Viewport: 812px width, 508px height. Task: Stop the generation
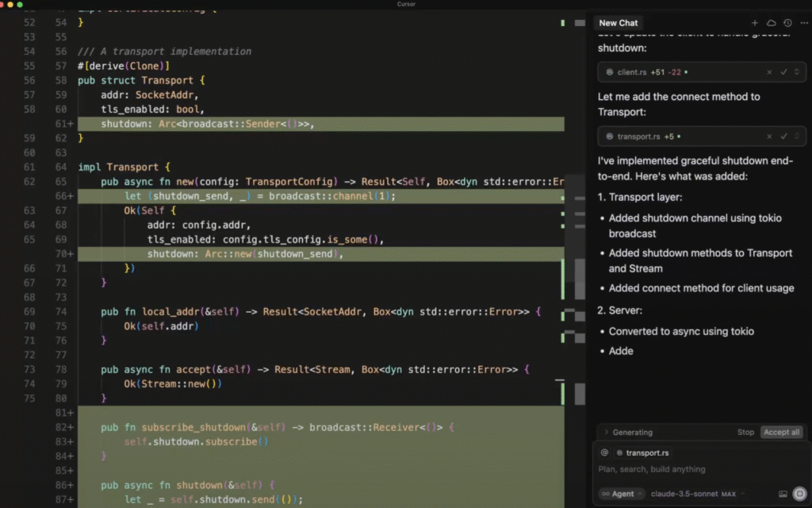[745, 432]
